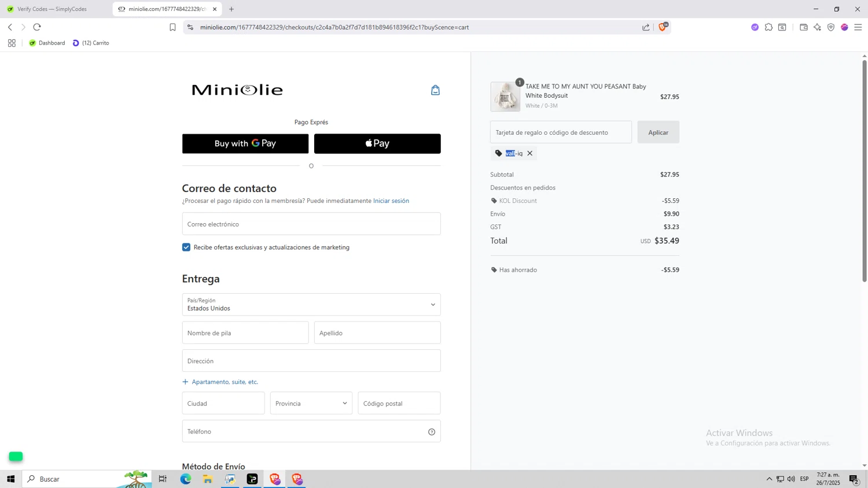
Task: Pay using the Apple Pay button
Action: point(377,144)
